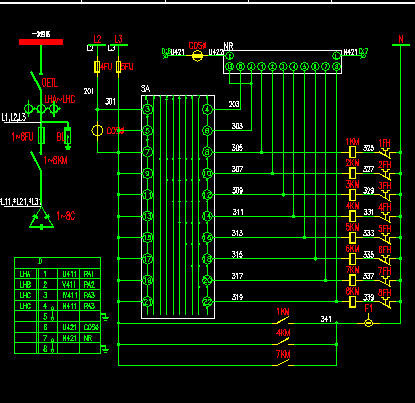Screen dimensions: 415x403
Task: Select the red busbar at top left
Action: coord(41,42)
